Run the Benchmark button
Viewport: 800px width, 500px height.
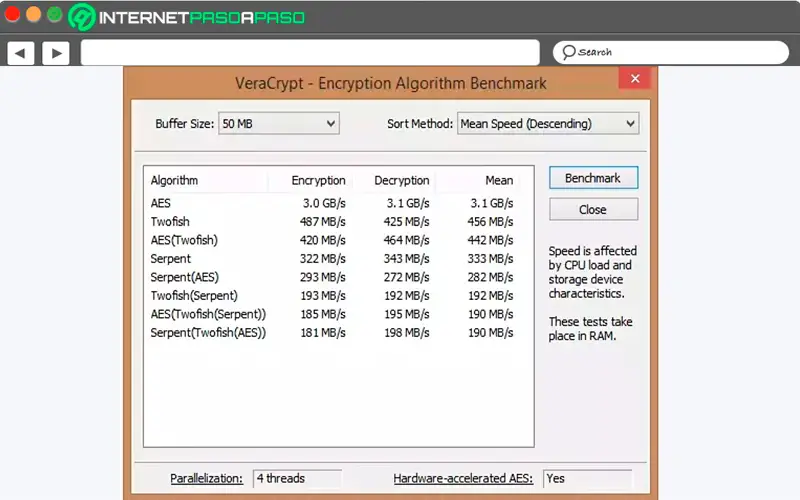[x=593, y=178]
